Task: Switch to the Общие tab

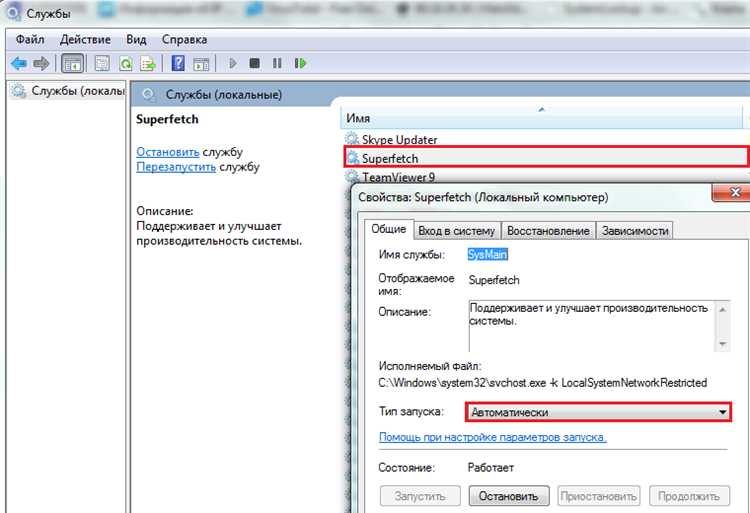Action: point(388,229)
